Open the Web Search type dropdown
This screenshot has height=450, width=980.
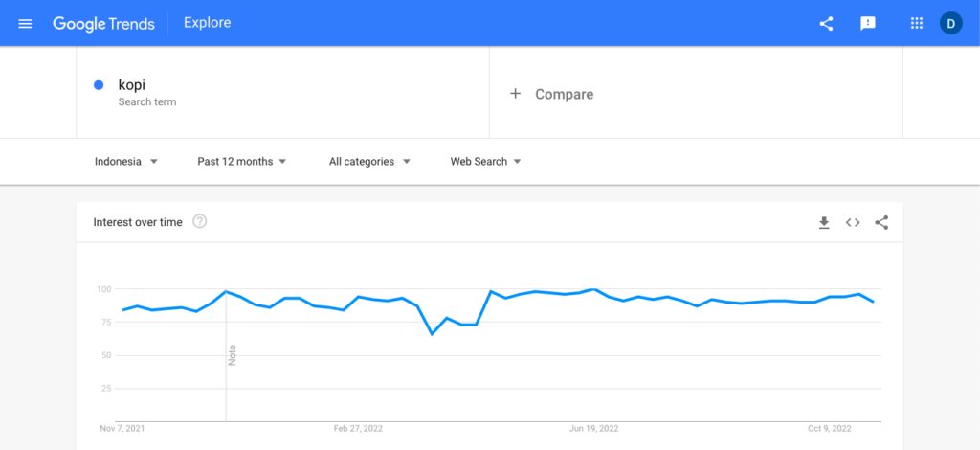(x=485, y=161)
